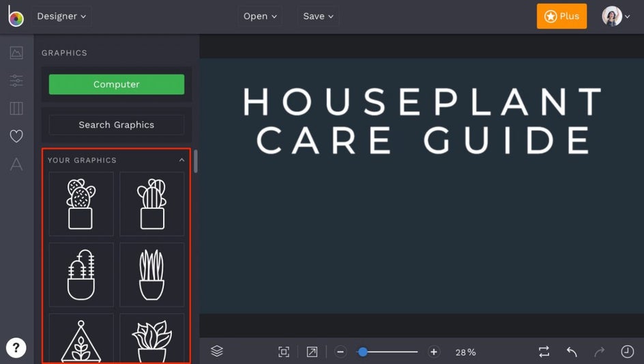Click the swap arrows icon
The height and width of the screenshot is (364, 644).
(544, 352)
